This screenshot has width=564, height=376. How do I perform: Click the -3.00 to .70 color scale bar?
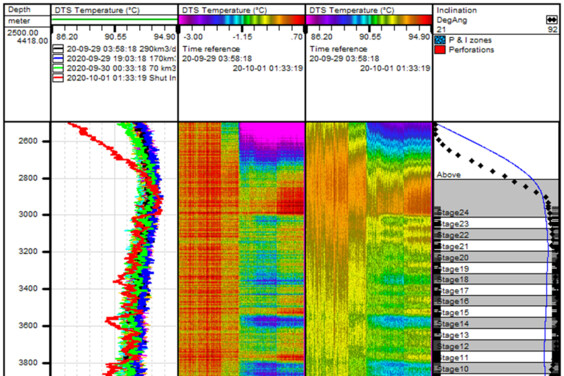[x=242, y=20]
